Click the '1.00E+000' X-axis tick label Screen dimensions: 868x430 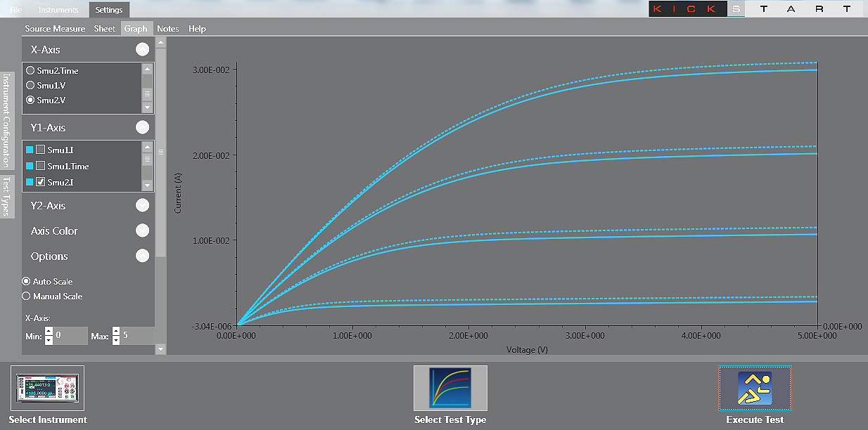(352, 336)
